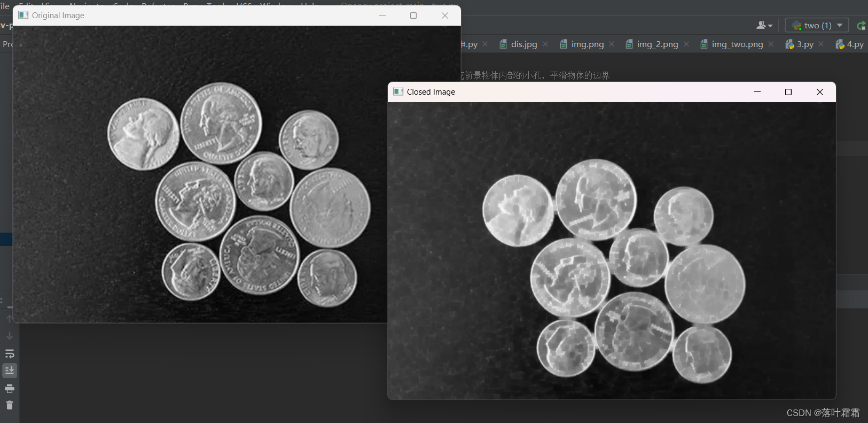Toggle scroll to end in run console
This screenshot has height=423, width=868.
[x=10, y=371]
